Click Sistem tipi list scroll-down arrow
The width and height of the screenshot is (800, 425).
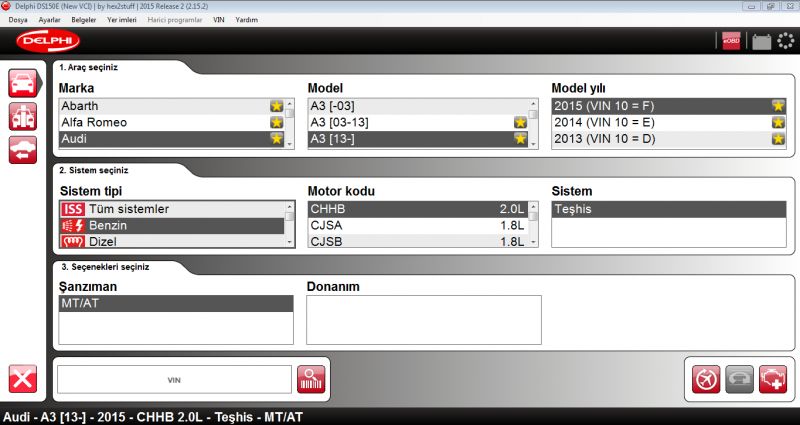point(290,243)
